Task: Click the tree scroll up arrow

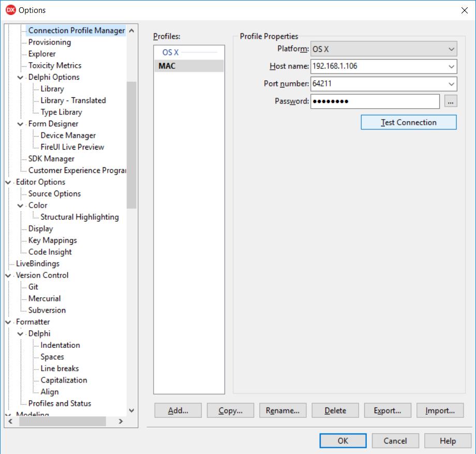Action: [x=131, y=31]
